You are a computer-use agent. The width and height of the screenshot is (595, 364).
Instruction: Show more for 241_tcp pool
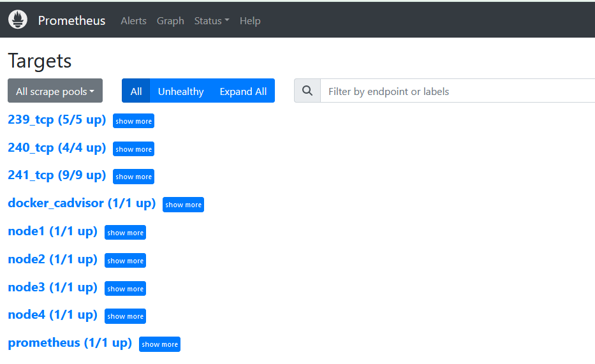[133, 177]
